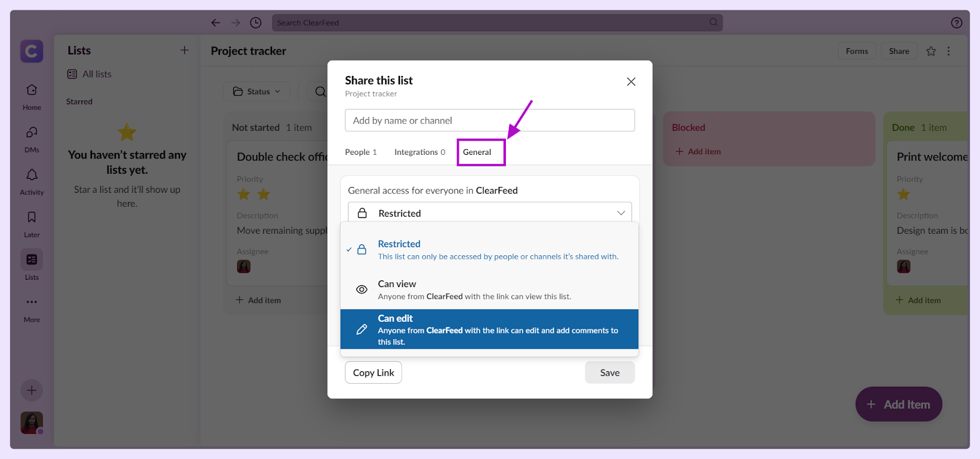
Task: Click the Done column header
Action: click(903, 127)
